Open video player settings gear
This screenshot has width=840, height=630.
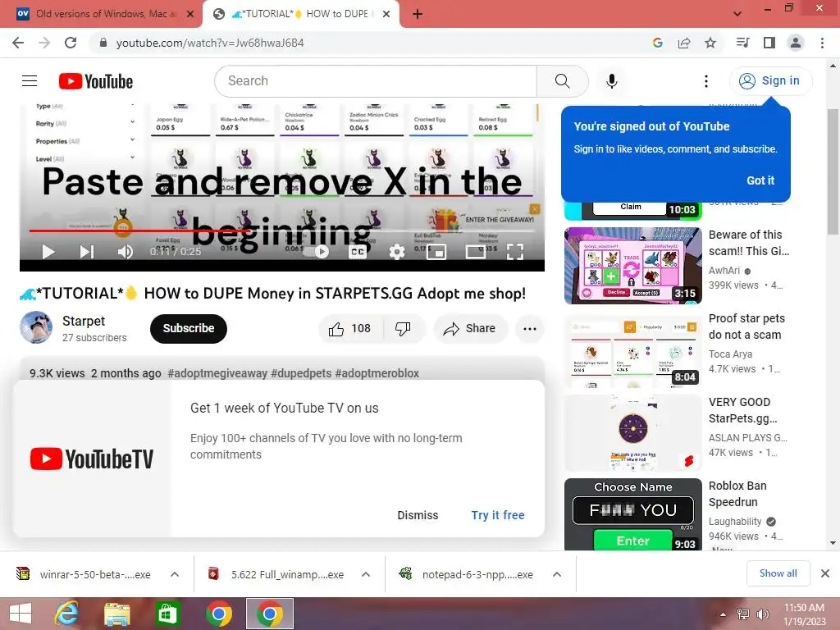pos(396,251)
